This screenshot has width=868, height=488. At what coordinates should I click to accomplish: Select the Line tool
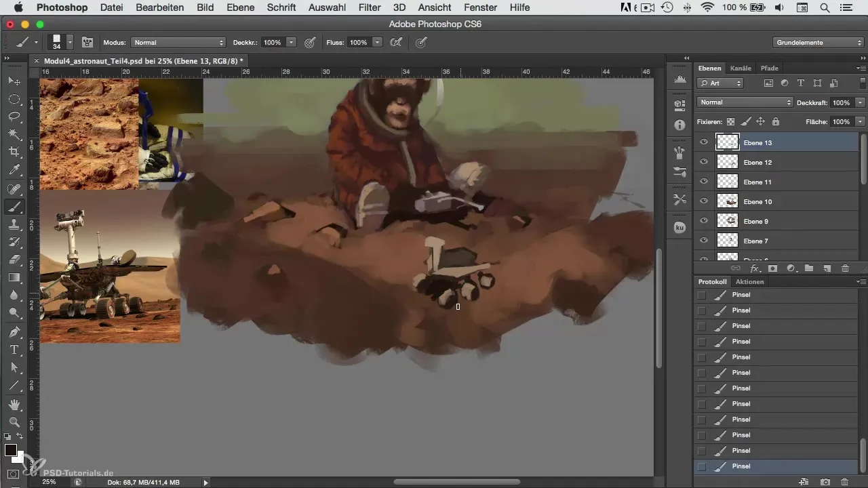tap(14, 385)
